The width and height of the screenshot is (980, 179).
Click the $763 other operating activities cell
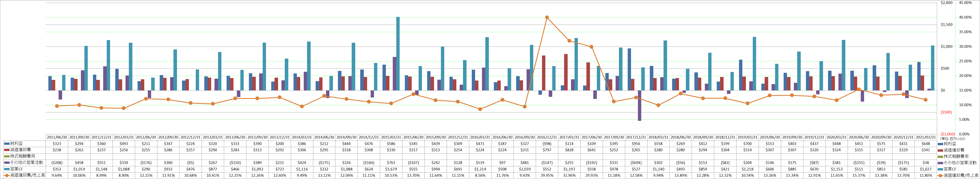391,163
